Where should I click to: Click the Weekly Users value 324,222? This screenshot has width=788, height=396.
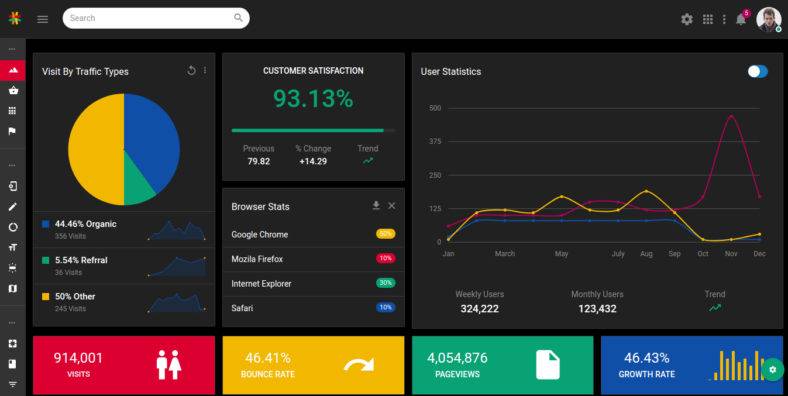479,309
